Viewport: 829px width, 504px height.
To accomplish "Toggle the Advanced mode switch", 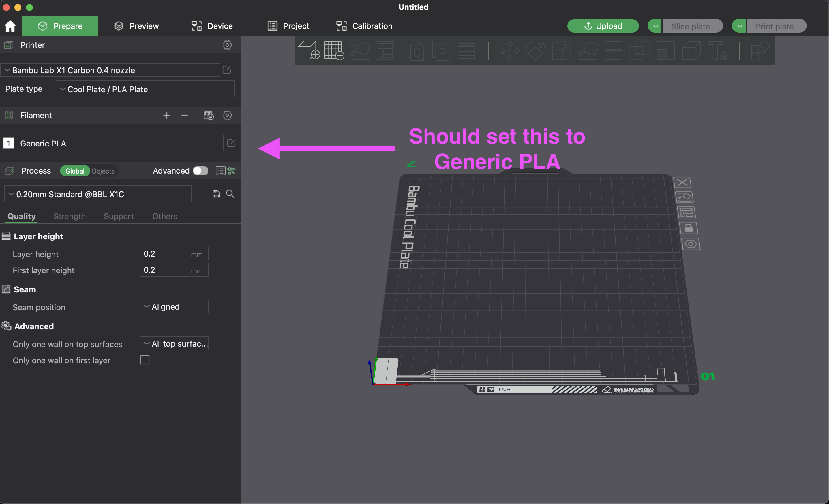I will point(200,171).
